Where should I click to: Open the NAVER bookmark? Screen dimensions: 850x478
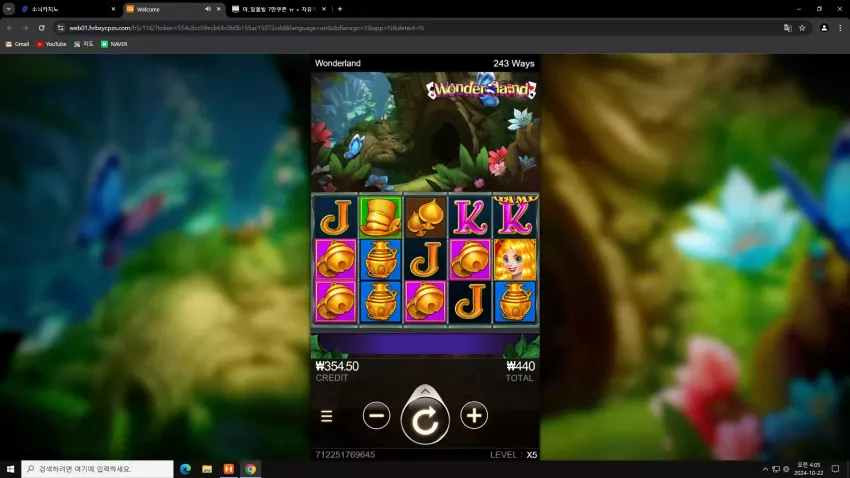[114, 44]
